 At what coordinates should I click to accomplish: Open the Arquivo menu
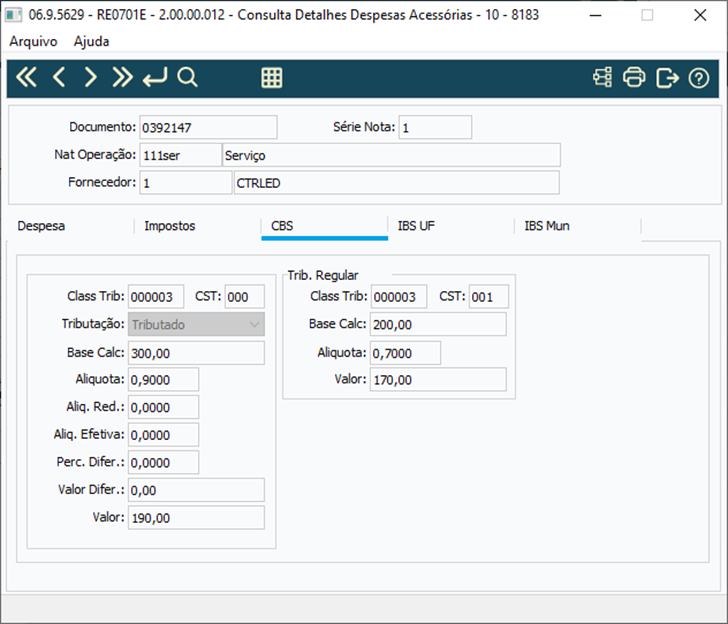click(x=33, y=41)
